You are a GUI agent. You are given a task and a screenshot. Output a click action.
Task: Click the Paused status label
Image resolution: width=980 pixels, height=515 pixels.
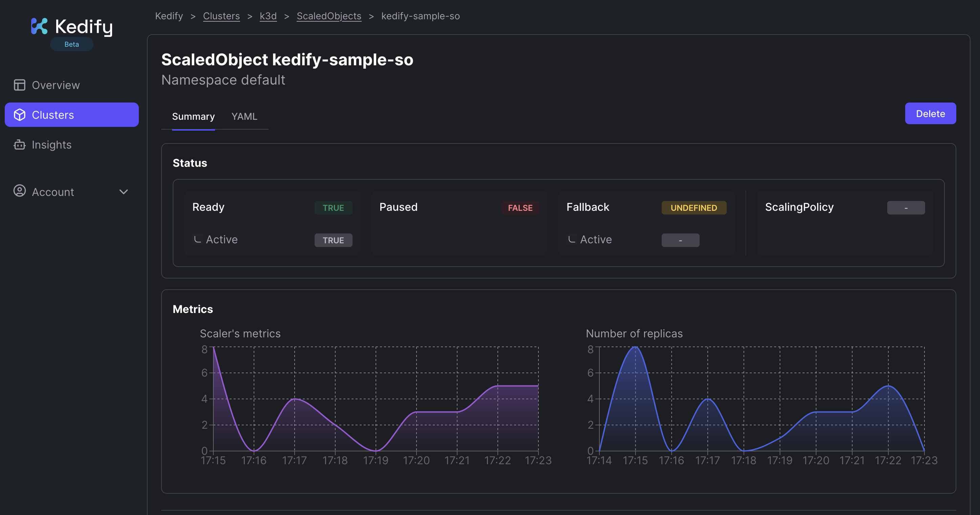click(x=398, y=207)
